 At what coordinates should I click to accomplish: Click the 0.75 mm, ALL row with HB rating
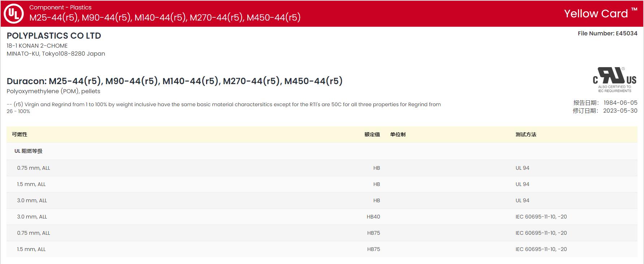[x=322, y=168]
